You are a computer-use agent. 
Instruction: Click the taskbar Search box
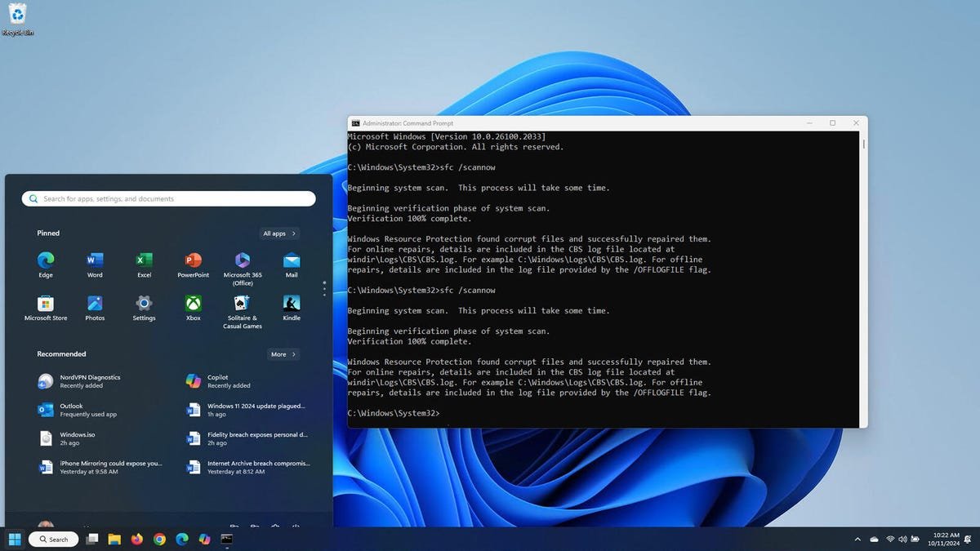[x=54, y=539]
